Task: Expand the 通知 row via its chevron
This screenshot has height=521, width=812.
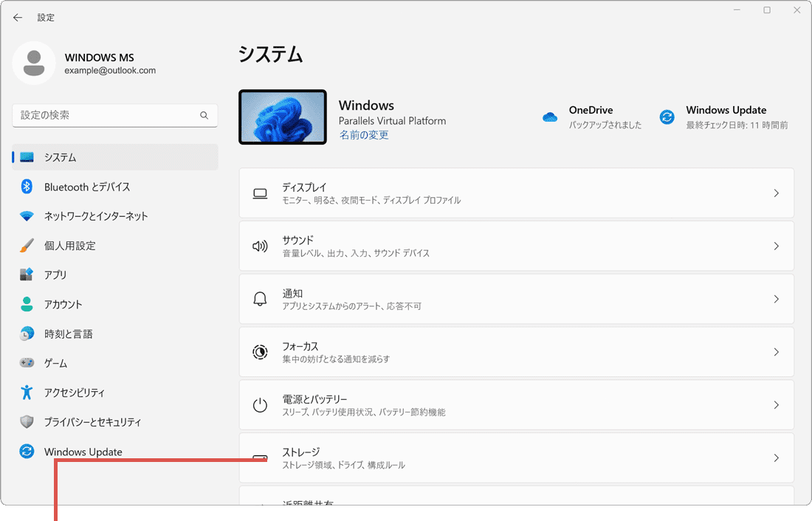Action: (x=776, y=299)
